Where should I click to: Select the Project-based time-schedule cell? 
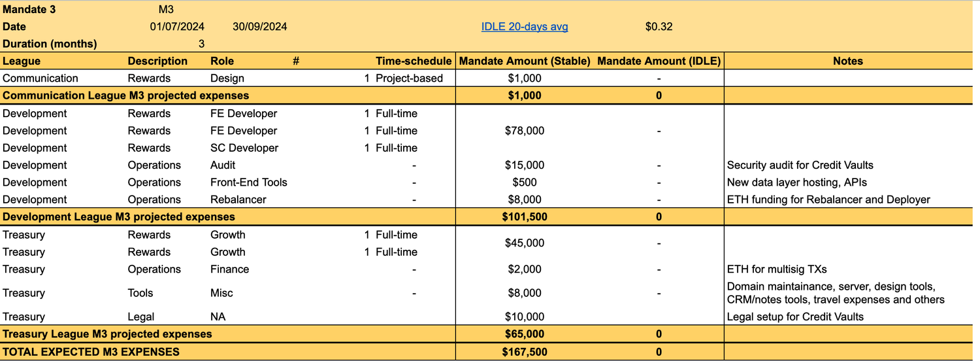click(409, 78)
